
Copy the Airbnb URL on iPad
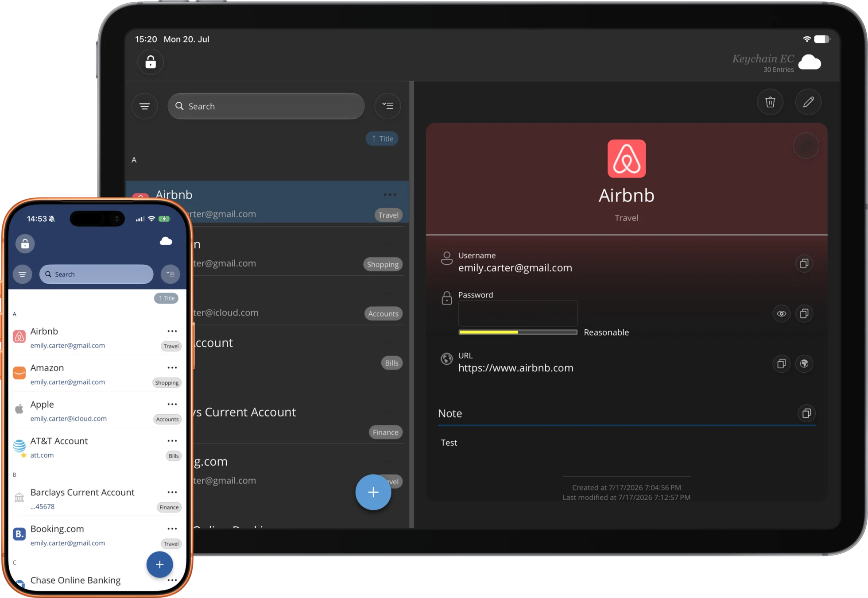pyautogui.click(x=781, y=363)
